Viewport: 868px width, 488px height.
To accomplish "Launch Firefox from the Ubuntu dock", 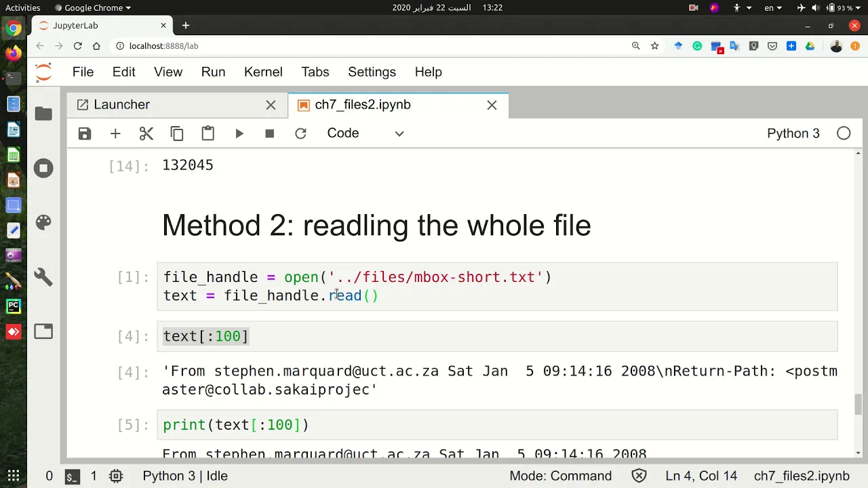I will pyautogui.click(x=14, y=53).
